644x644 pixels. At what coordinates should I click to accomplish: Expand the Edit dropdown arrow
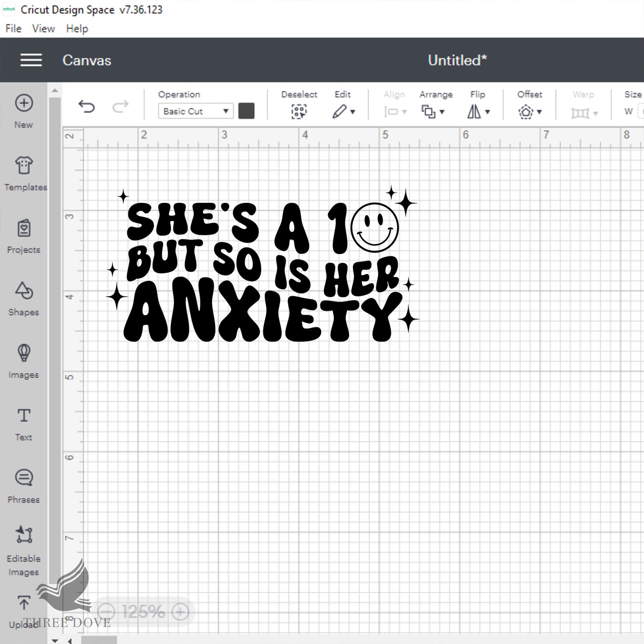(x=353, y=112)
